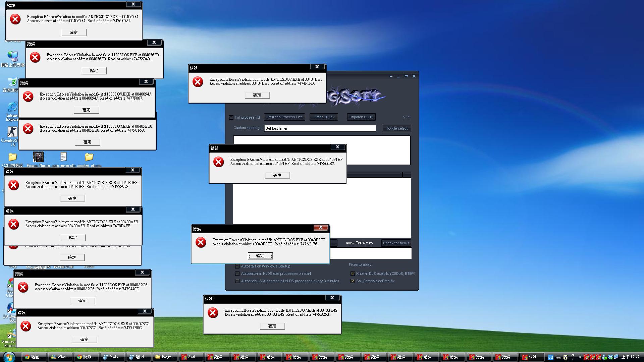Click the taskbar clock showing 12:47
Image resolution: width=644 pixels, height=362 pixels.
[x=631, y=357]
